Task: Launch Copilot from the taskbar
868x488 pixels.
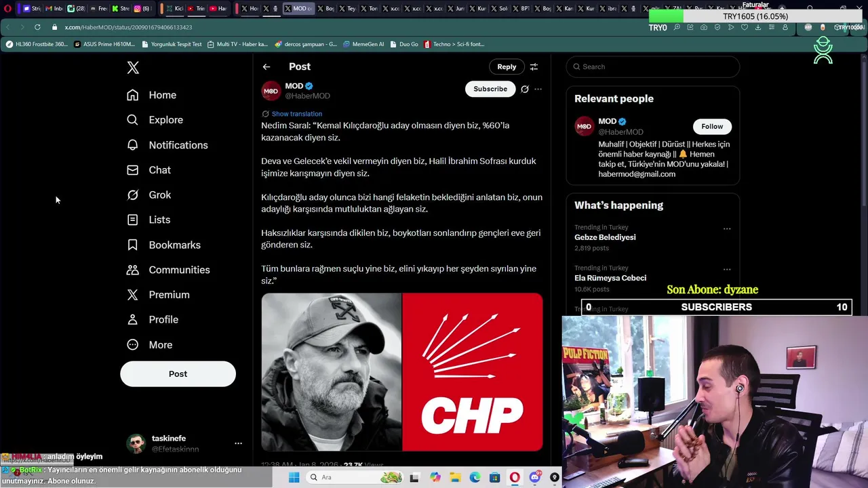Action: (x=435, y=477)
